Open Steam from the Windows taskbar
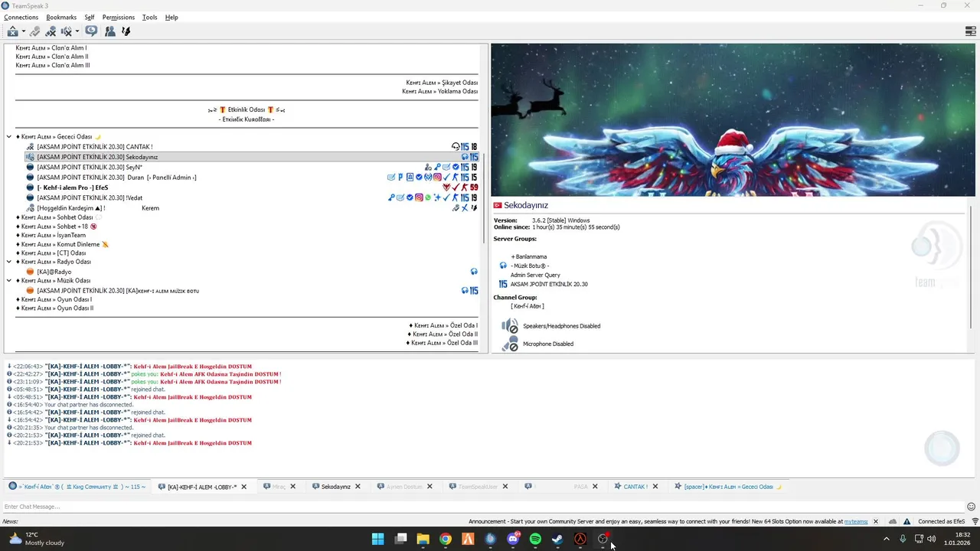 [x=557, y=539]
